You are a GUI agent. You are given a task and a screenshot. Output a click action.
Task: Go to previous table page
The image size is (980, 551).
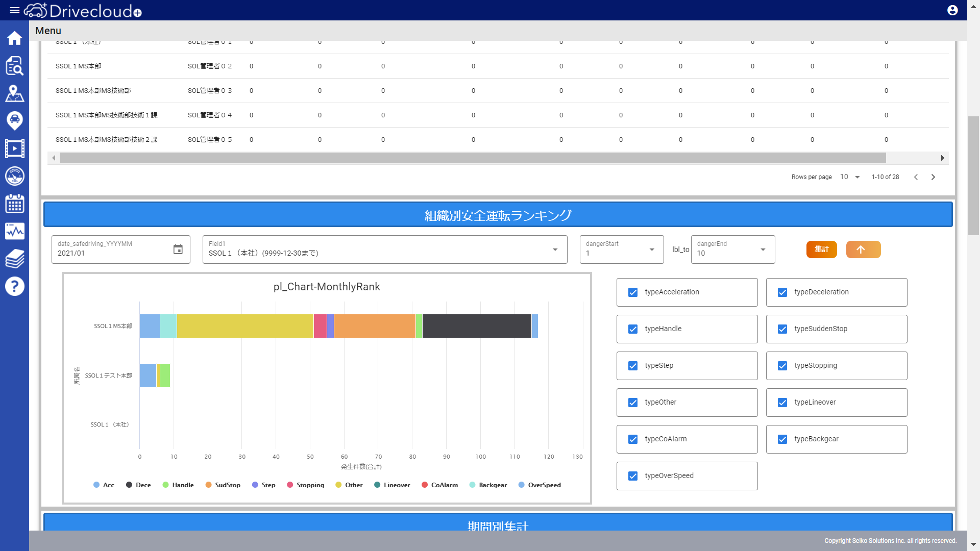[x=916, y=177]
